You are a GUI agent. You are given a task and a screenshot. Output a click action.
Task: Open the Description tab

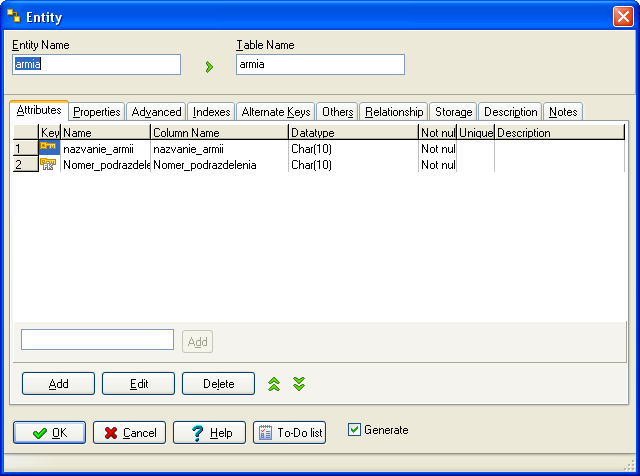click(510, 112)
